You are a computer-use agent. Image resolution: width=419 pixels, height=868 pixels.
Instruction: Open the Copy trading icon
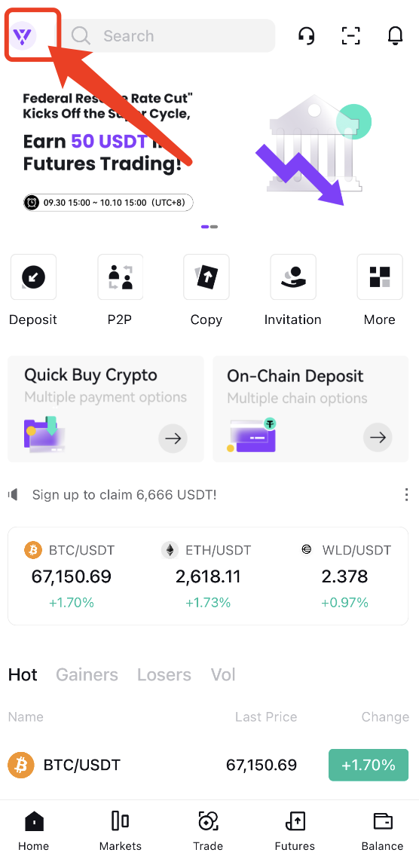[206, 277]
